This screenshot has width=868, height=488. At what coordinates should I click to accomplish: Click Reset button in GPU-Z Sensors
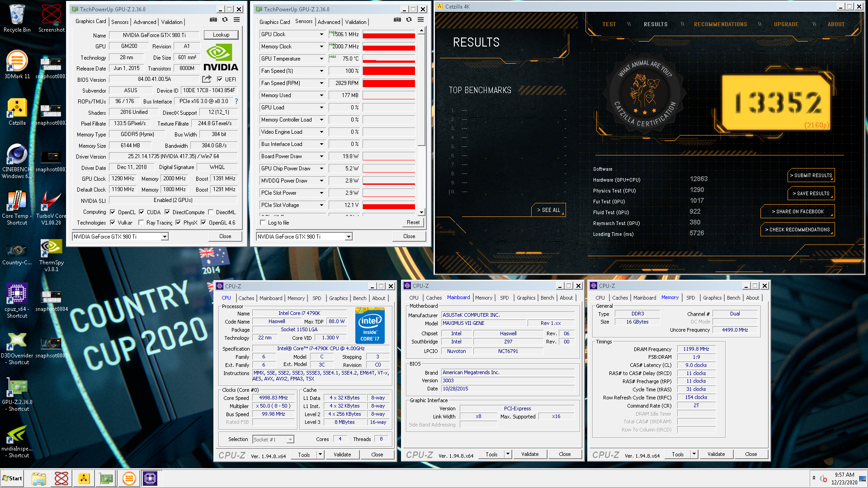(x=413, y=222)
